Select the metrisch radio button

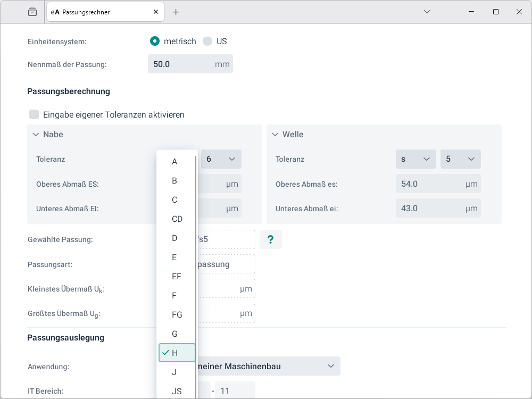(x=155, y=41)
